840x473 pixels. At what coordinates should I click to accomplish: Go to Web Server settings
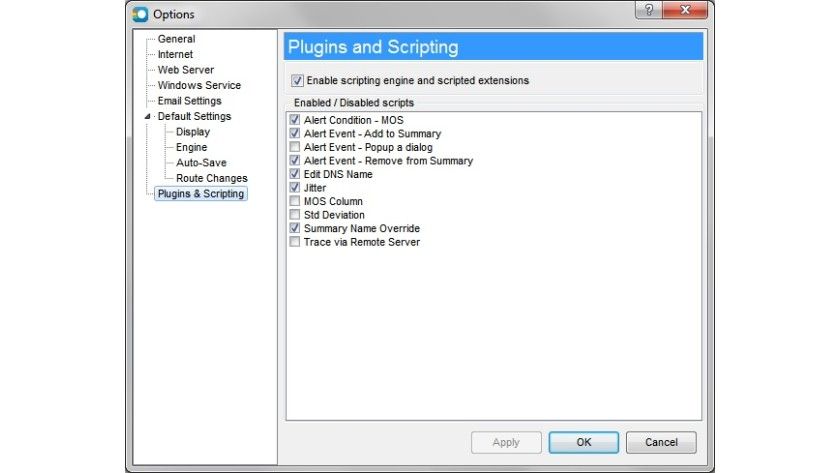coord(185,70)
